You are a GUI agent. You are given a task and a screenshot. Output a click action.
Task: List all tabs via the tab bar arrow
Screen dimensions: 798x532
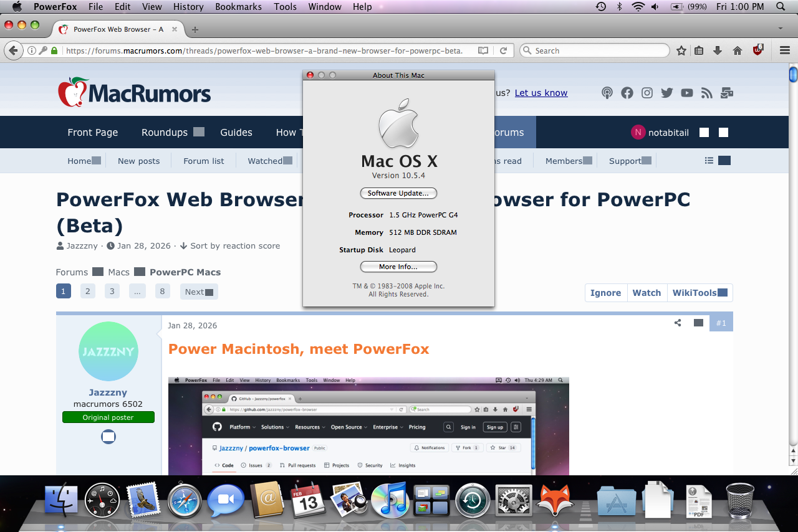[x=781, y=29]
